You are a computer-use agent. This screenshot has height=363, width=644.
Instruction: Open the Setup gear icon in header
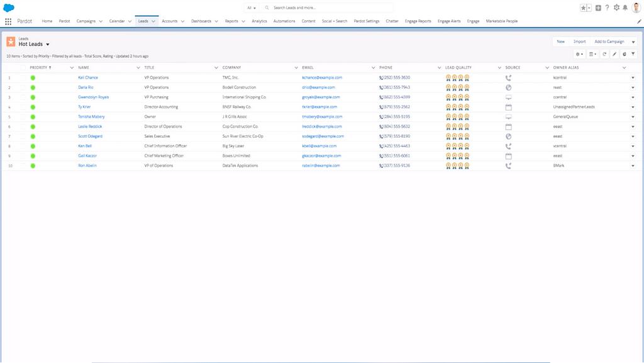(616, 8)
